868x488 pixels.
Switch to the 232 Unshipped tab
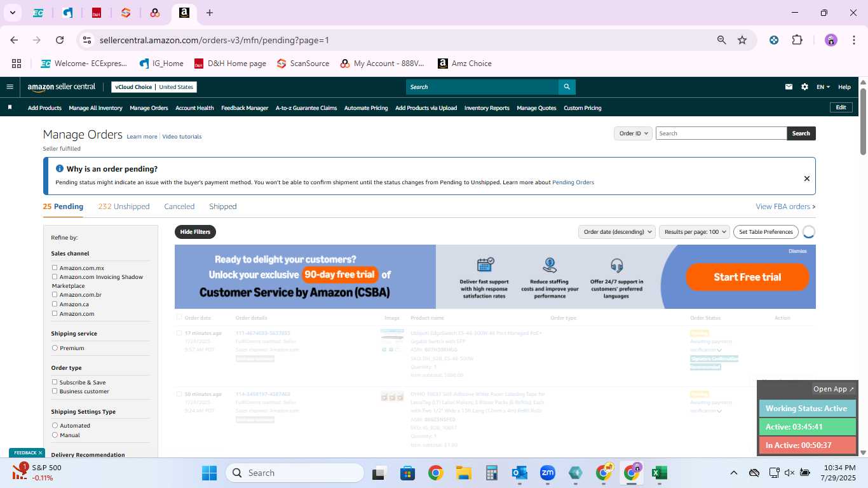coord(124,207)
